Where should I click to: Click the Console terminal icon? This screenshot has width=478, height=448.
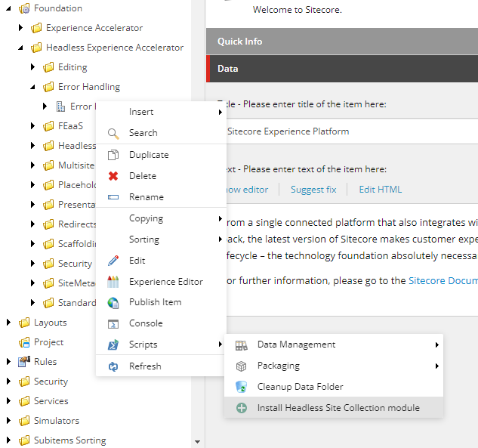(113, 324)
